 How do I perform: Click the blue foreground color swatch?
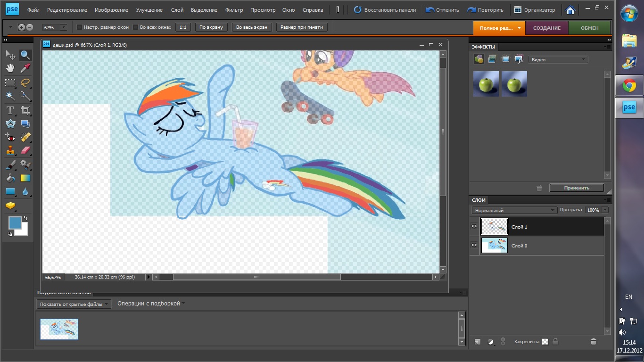coord(15,222)
